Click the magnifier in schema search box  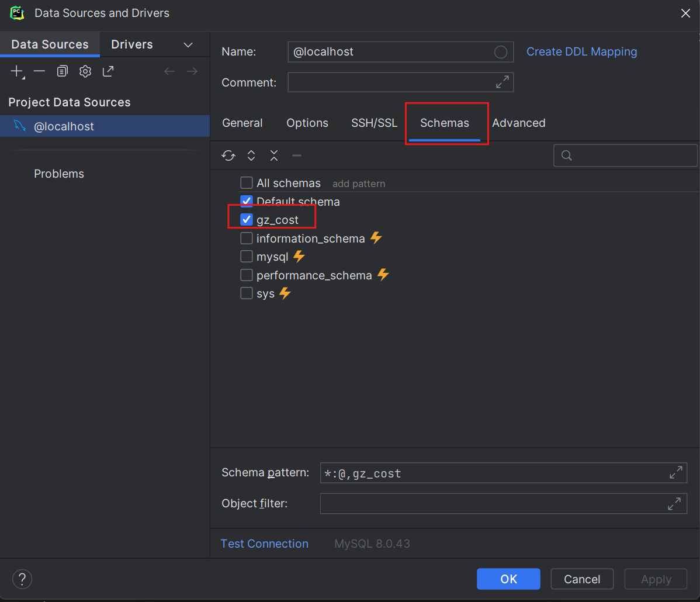(567, 155)
